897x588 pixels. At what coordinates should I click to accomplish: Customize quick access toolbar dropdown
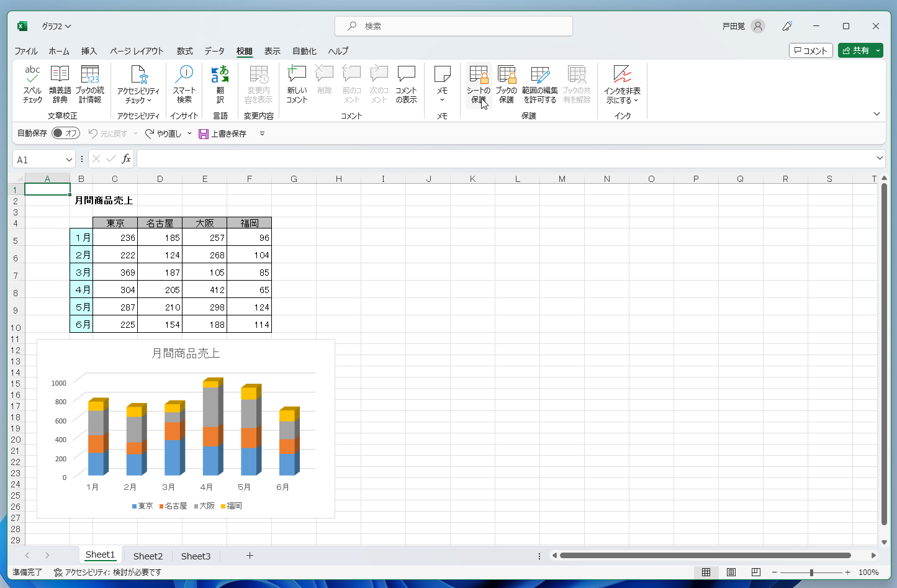(x=262, y=133)
